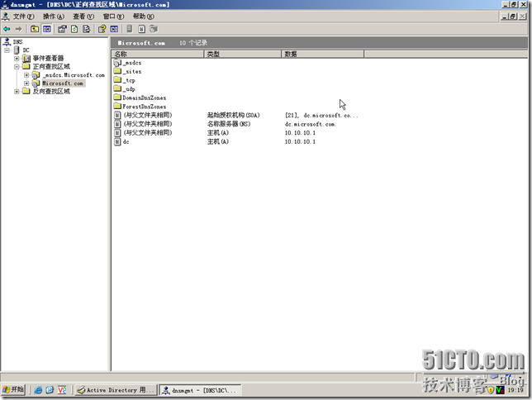Select the _msdcs delegation entry

(127, 63)
